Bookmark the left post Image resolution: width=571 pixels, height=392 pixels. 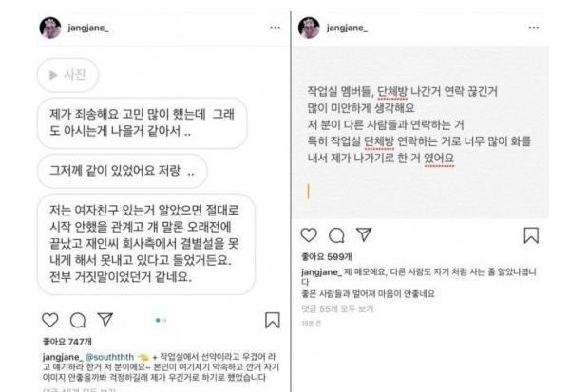point(273,321)
